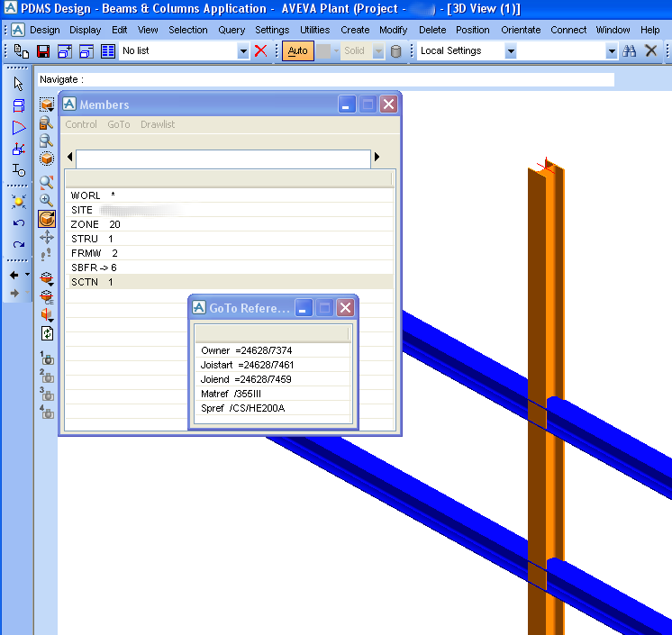This screenshot has height=635, width=672.
Task: Click the Save (red floppy disk) icon
Action: coord(42,51)
